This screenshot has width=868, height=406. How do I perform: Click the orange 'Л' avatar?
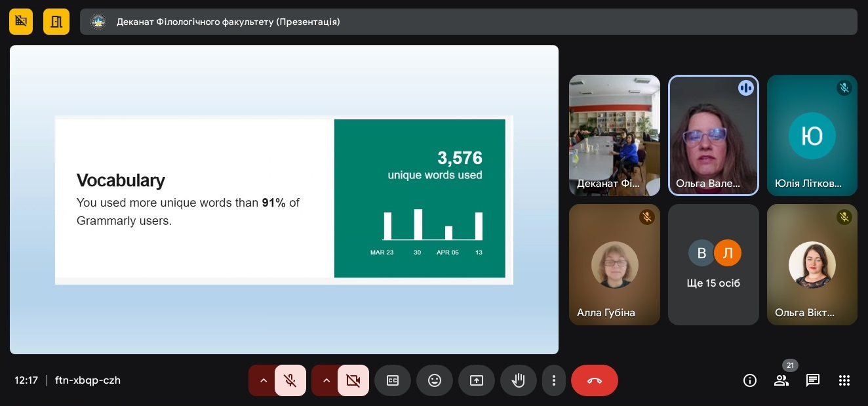[x=727, y=253]
